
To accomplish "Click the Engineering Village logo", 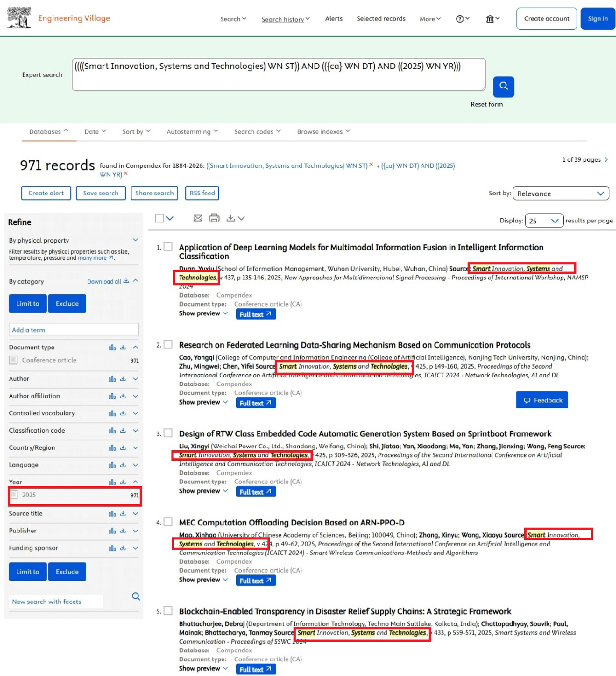I will [x=59, y=18].
